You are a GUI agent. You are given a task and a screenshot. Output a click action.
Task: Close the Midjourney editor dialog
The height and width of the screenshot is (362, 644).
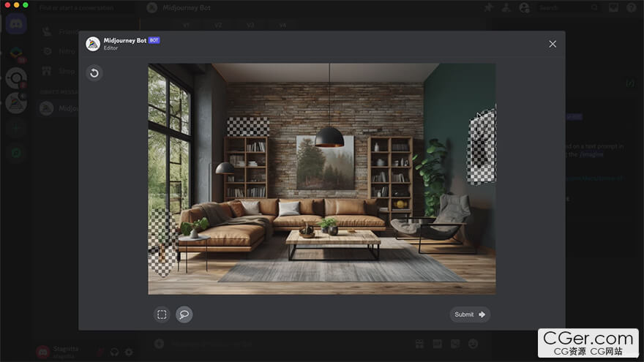[x=553, y=44]
